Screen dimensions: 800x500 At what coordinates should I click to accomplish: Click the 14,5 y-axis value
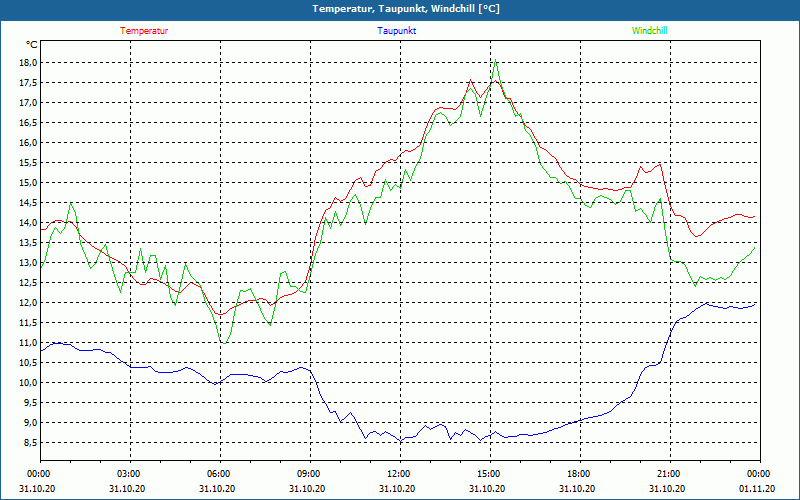(29, 203)
